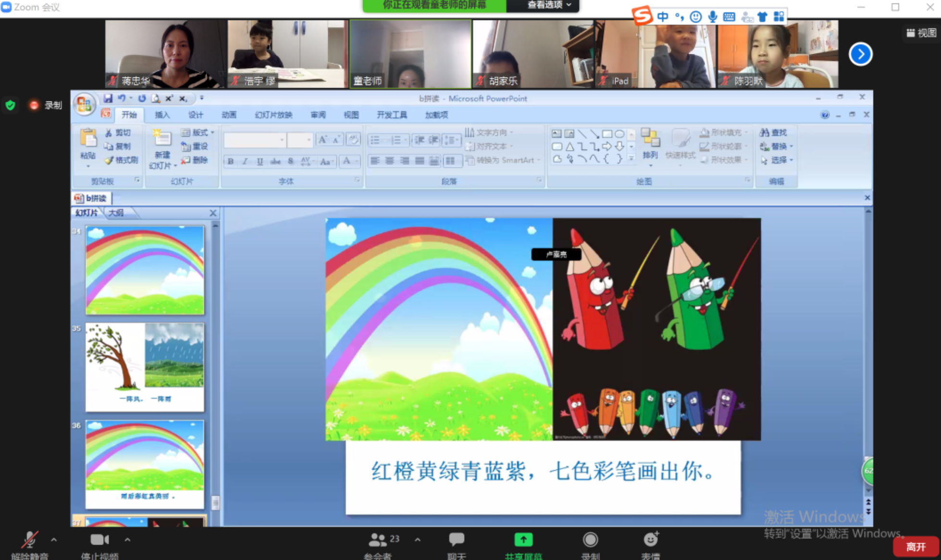
Task: Clear formatting in the font group
Action: [353, 140]
